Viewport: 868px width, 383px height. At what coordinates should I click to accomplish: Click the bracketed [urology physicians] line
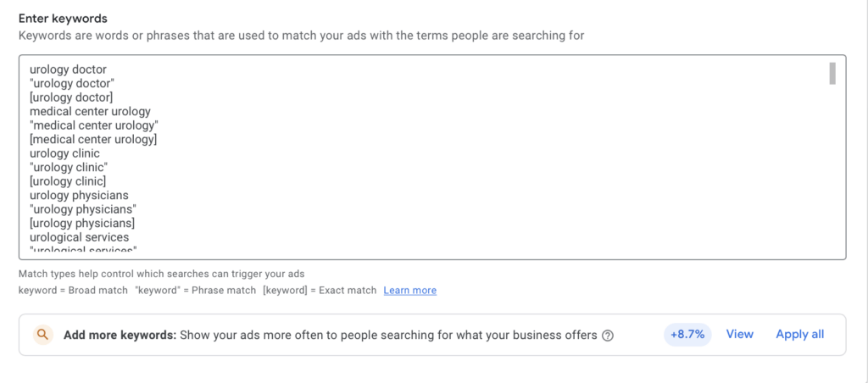[82, 223]
